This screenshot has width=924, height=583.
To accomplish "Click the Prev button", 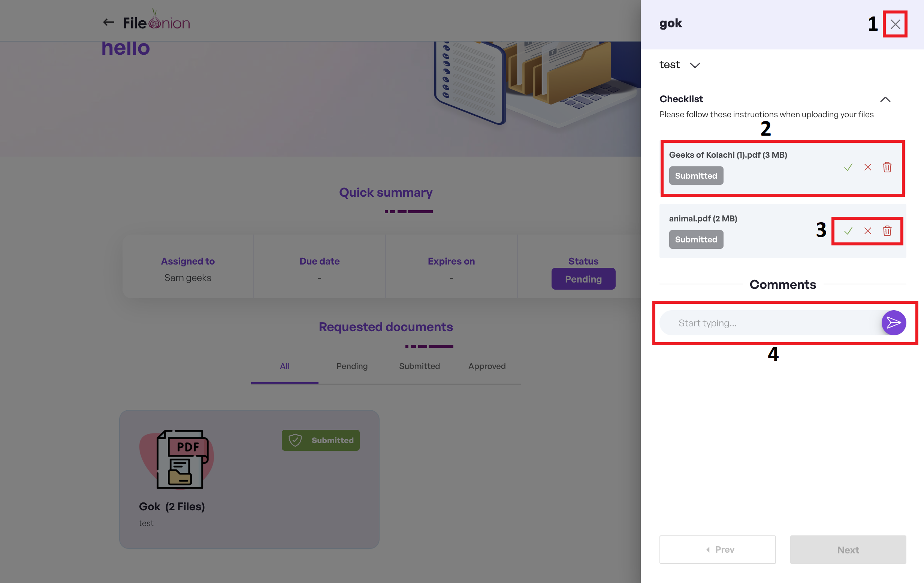I will [x=717, y=550].
